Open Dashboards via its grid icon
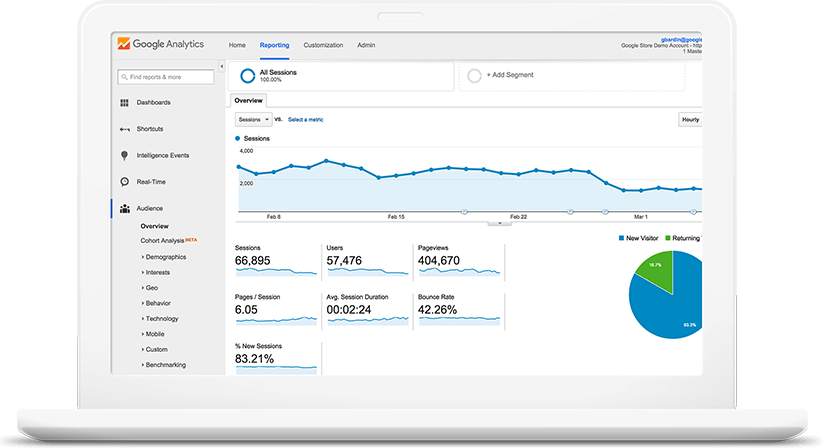This screenshot has height=448, width=825. pos(124,102)
